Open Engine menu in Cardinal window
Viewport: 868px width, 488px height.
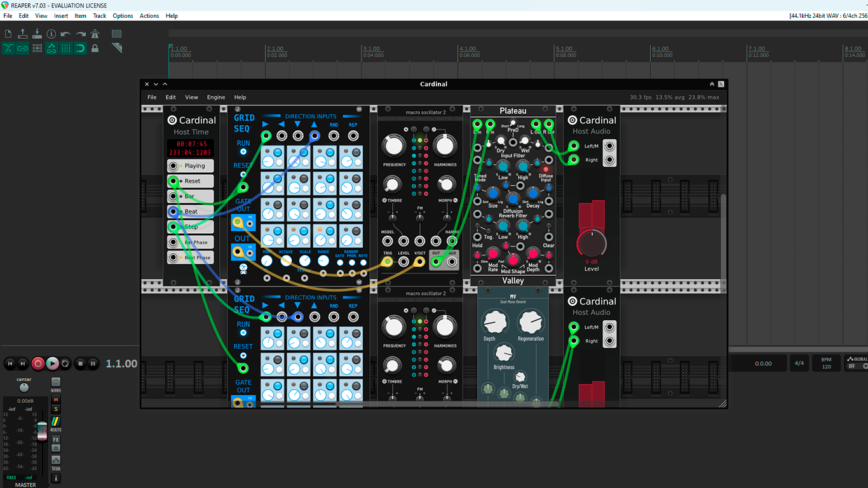click(216, 97)
